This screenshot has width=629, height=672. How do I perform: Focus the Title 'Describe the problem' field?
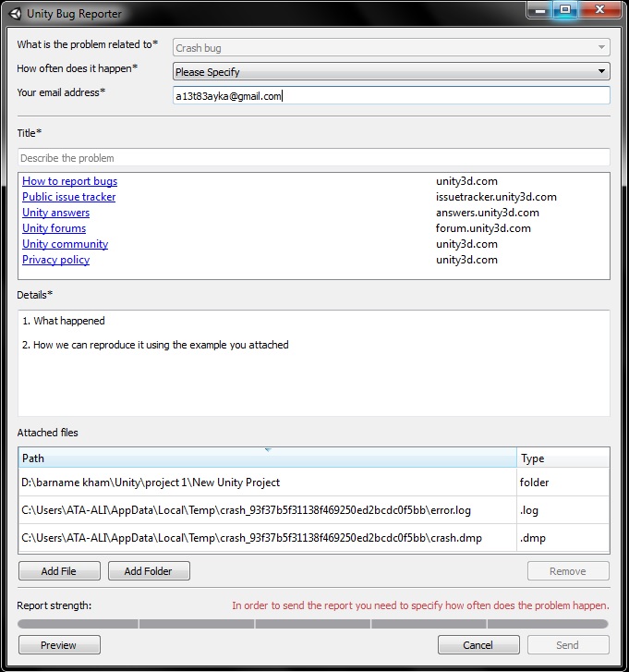[314, 157]
